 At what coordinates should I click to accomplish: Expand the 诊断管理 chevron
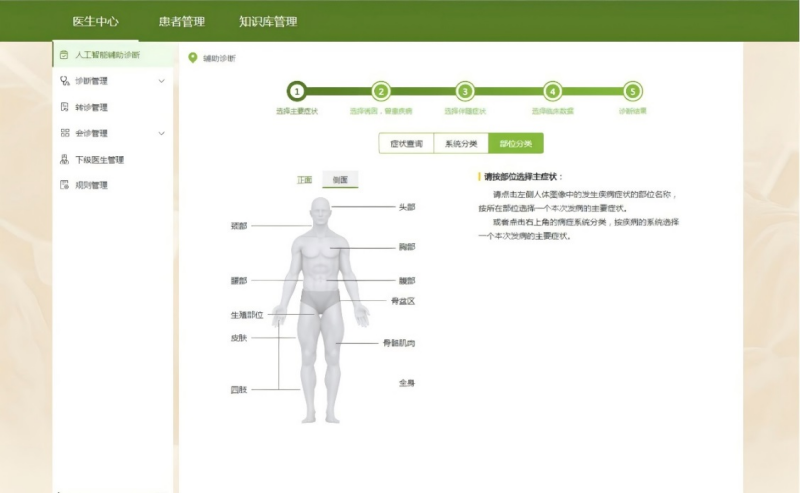coord(161,81)
